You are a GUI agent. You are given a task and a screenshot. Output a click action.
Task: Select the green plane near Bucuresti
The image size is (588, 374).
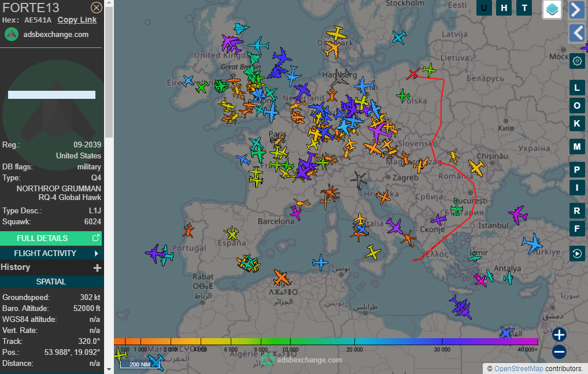tap(456, 208)
